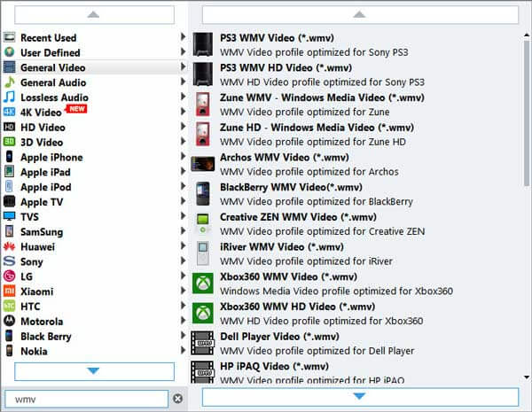This screenshot has width=532, height=412.
Task: Expand the General Audio submenu arrow
Action: 183,82
